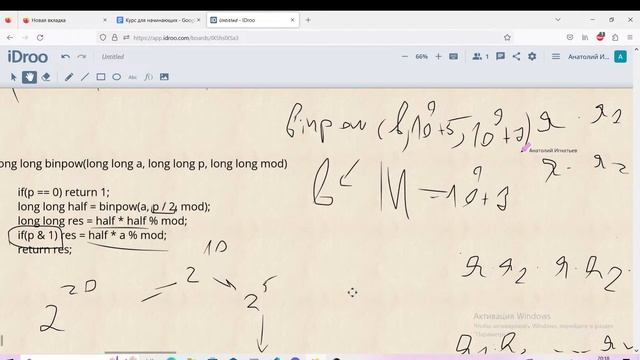Click the board's vertical scrollbar up arrow
This screenshot has height=360, width=640.
(636, 50)
